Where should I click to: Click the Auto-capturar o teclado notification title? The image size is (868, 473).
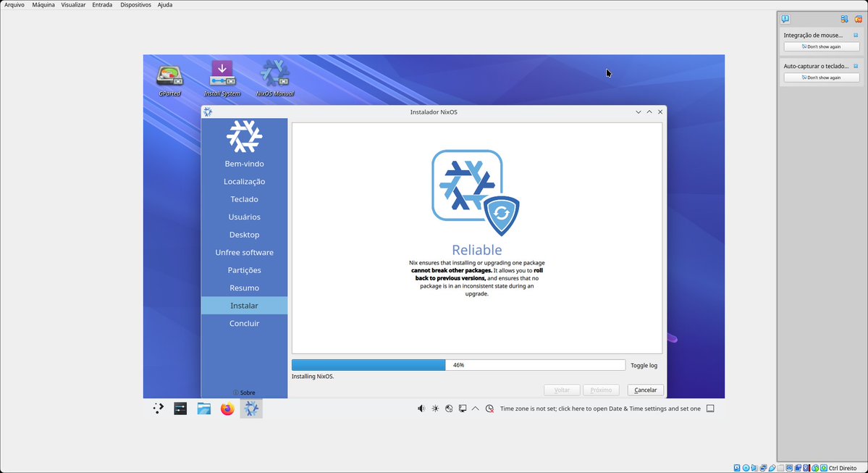[816, 66]
